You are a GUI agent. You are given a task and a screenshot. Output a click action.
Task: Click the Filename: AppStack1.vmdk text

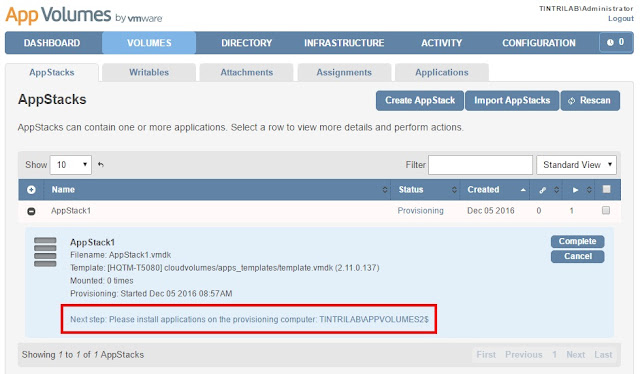[x=120, y=255]
